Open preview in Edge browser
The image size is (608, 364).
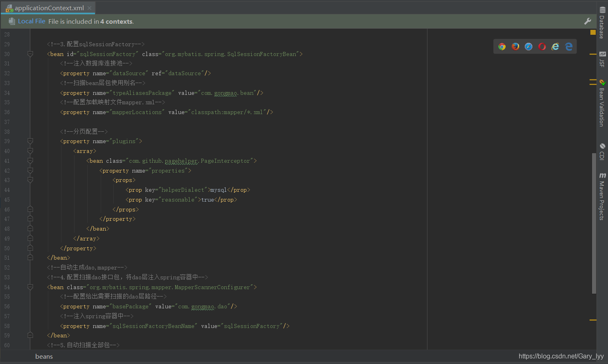569,47
